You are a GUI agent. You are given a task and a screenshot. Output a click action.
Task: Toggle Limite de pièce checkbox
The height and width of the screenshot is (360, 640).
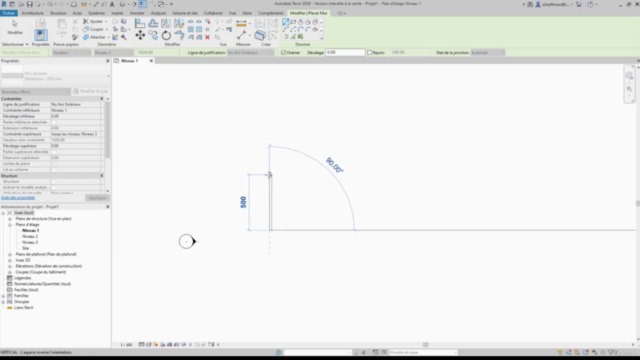53,164
